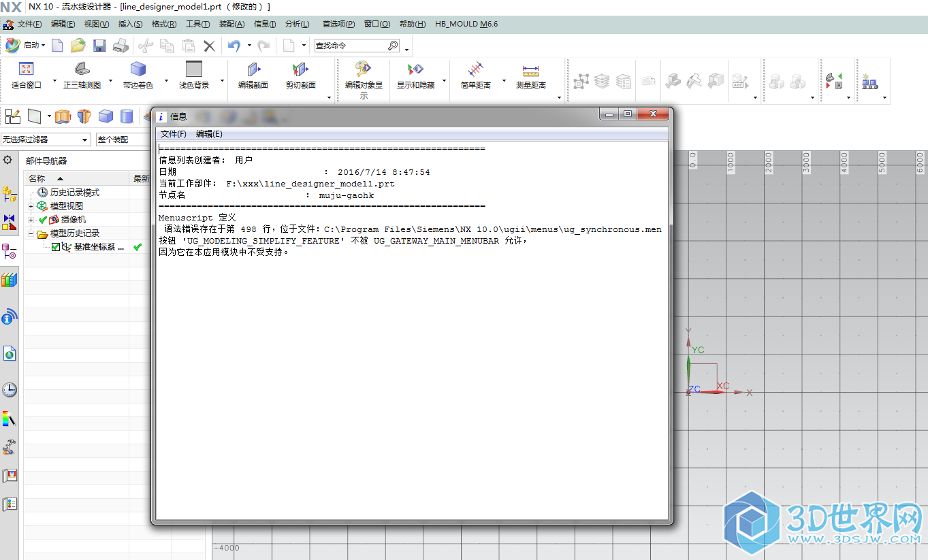Select the 带边着色 shading tool
Screen dimensions: 928x560
[138, 76]
